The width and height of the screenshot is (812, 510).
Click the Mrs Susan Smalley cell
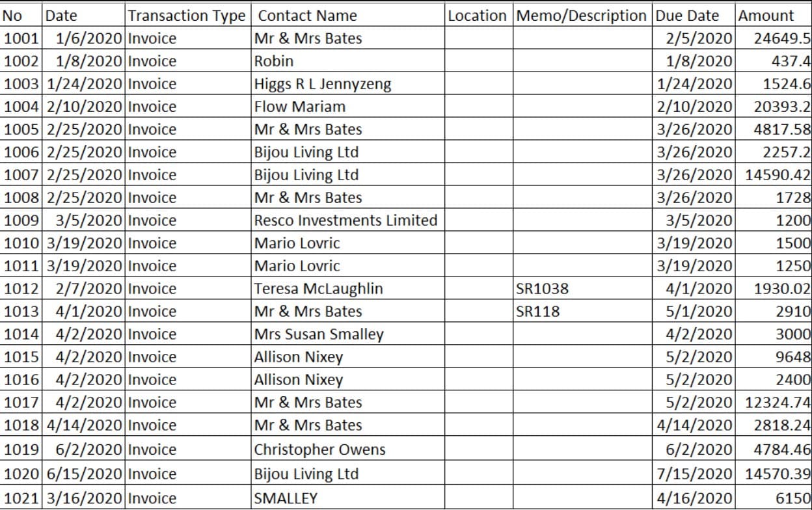[x=348, y=334]
